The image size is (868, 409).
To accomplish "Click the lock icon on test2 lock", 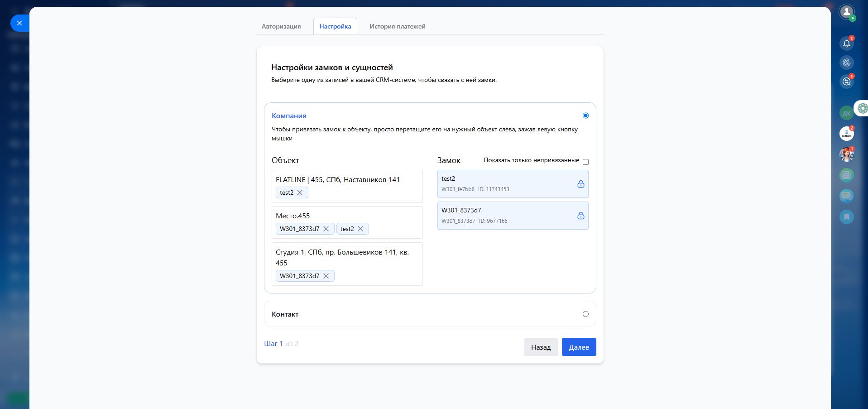I will [x=580, y=184].
